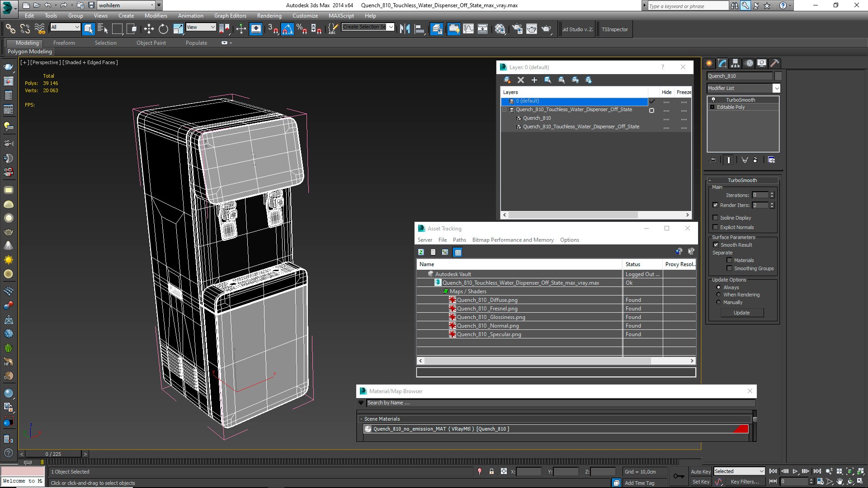Disable the Render Iters checkbox

pyautogui.click(x=715, y=205)
